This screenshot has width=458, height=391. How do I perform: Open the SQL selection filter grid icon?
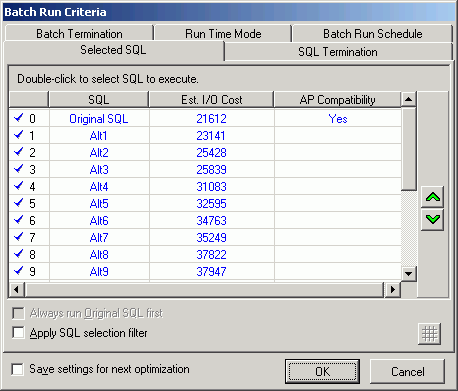(x=429, y=334)
